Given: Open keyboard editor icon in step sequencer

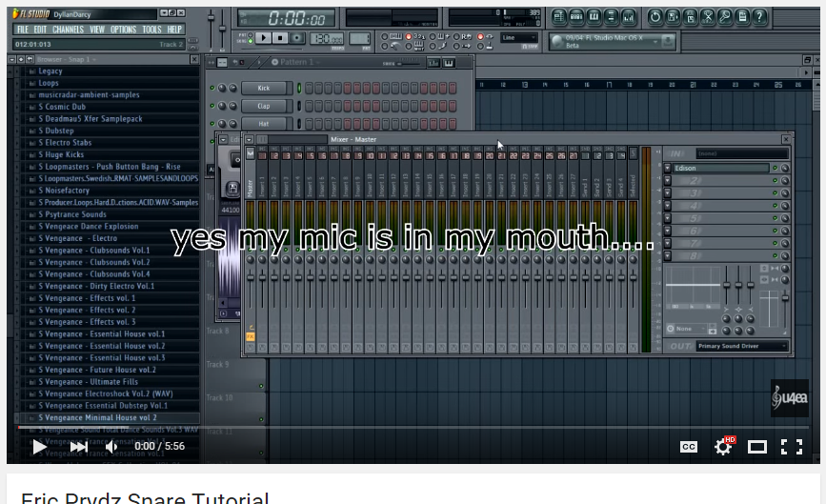Looking at the screenshot, I should pos(449,63).
